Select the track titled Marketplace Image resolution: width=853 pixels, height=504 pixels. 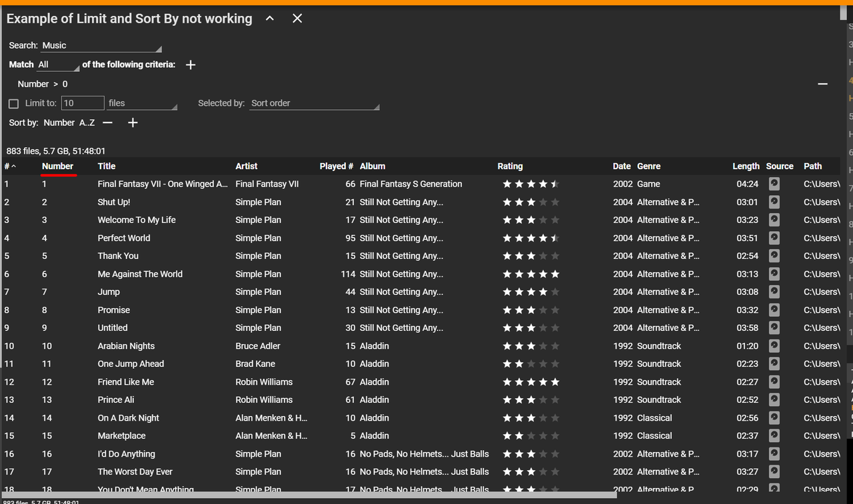[121, 435]
